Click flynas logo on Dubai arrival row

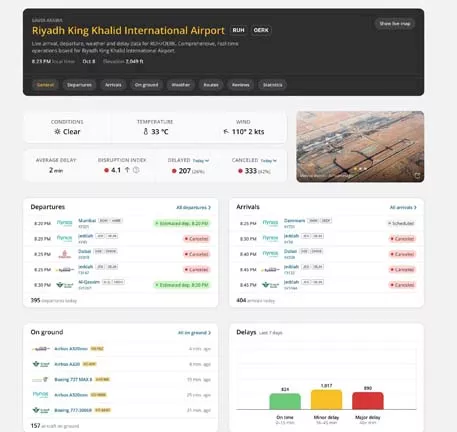click(x=270, y=254)
